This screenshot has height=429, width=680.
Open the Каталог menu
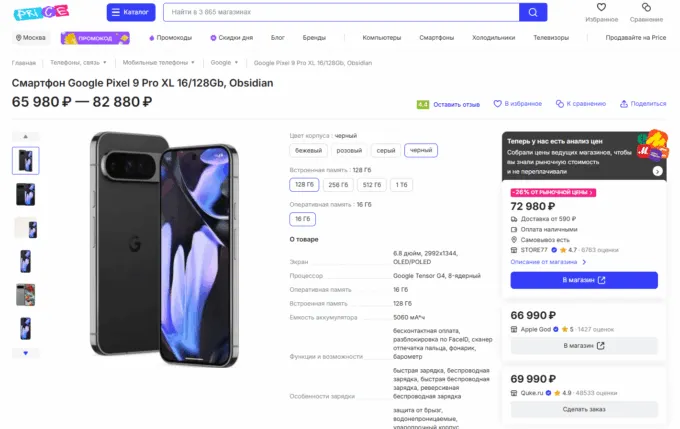130,12
